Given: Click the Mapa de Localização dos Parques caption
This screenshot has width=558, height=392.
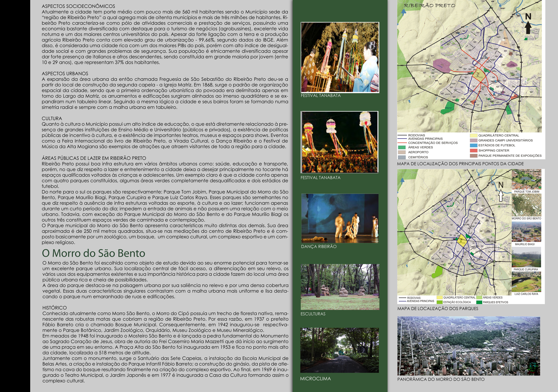Looking at the screenshot, I should [438, 309].
